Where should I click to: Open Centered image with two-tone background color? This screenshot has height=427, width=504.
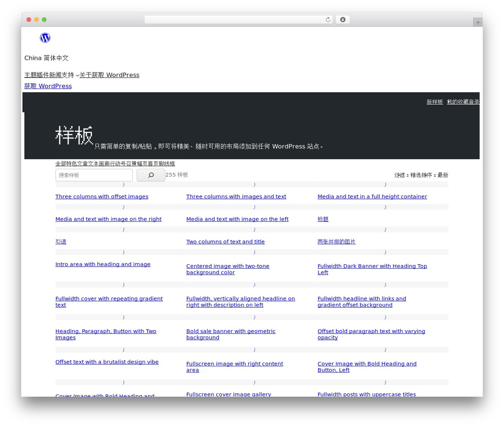pos(228,269)
